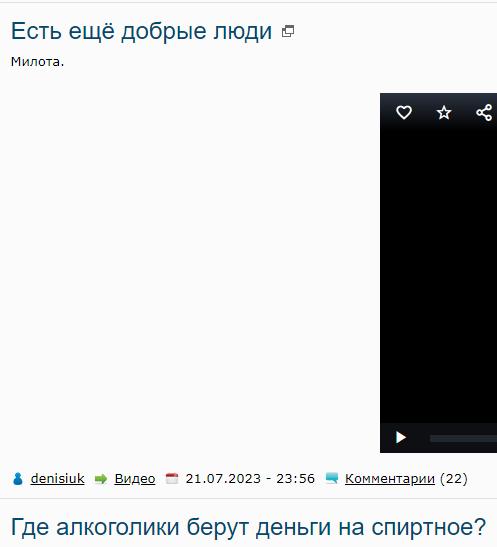This screenshot has width=497, height=547.
Task: Click the user icon beside denisiuk
Action: click(x=18, y=479)
